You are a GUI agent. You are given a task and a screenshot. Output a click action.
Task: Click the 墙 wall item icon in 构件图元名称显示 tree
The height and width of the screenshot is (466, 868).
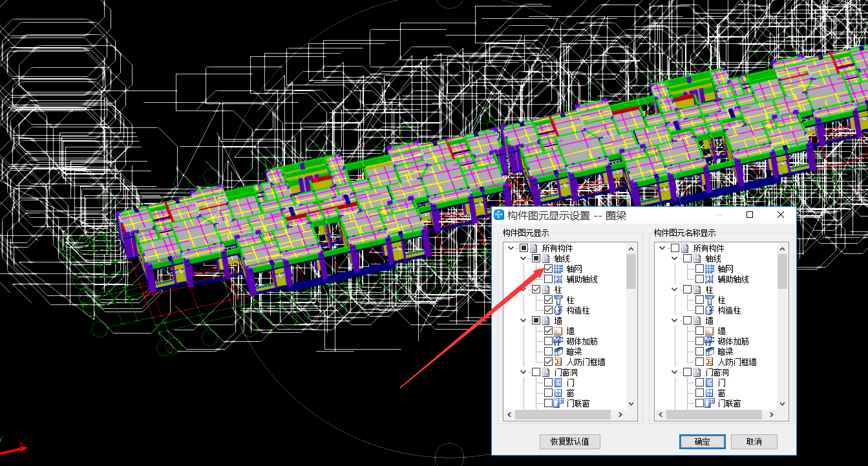tap(710, 331)
